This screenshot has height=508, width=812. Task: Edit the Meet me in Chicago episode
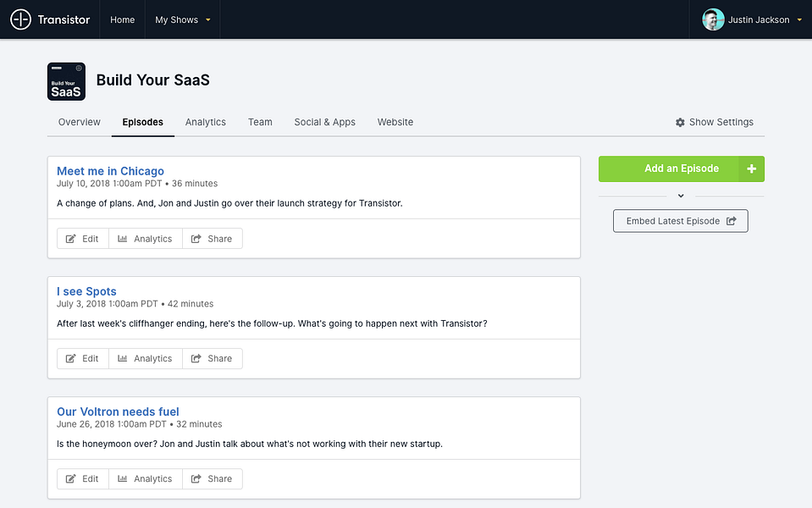[83, 239]
